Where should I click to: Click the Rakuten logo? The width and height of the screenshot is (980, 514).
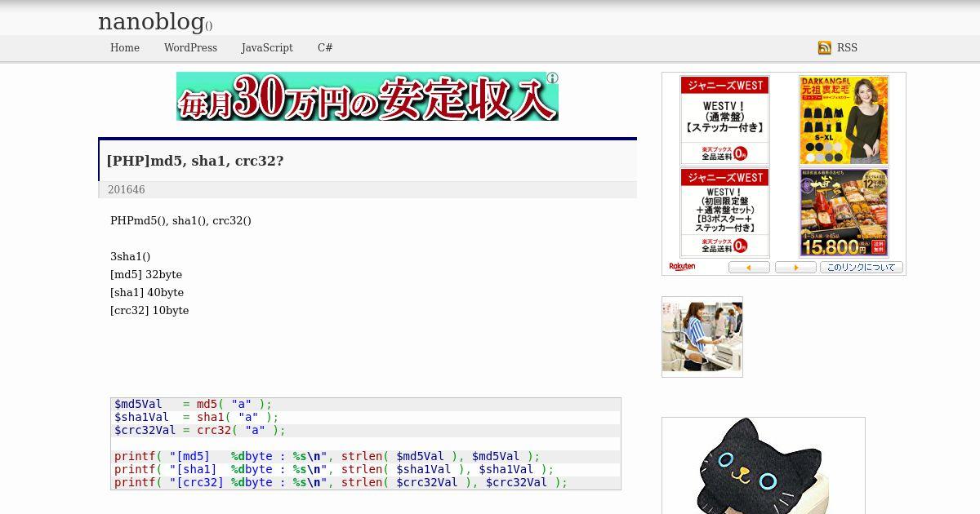(x=683, y=267)
